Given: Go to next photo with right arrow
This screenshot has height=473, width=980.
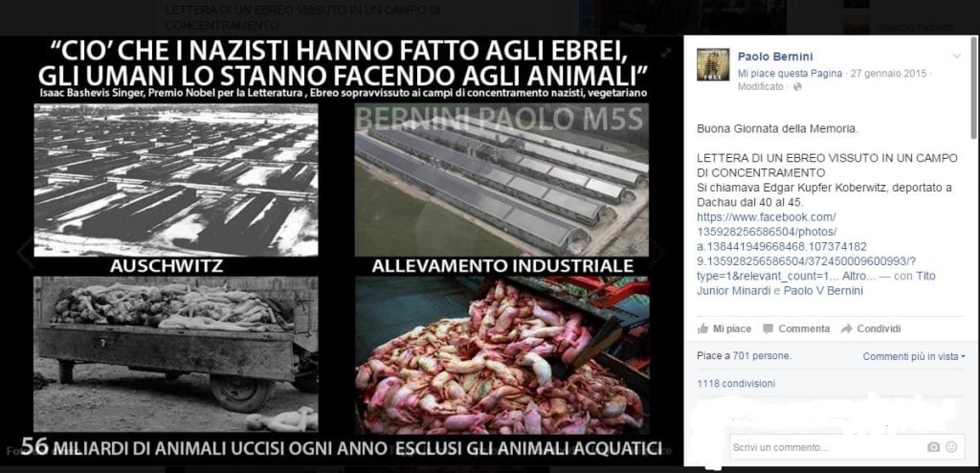Looking at the screenshot, I should [x=657, y=252].
